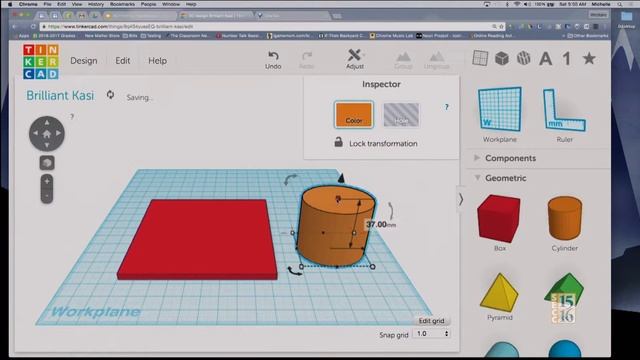Click the grid workplane icon in top toolbar
640x360 pixels.
[480, 58]
